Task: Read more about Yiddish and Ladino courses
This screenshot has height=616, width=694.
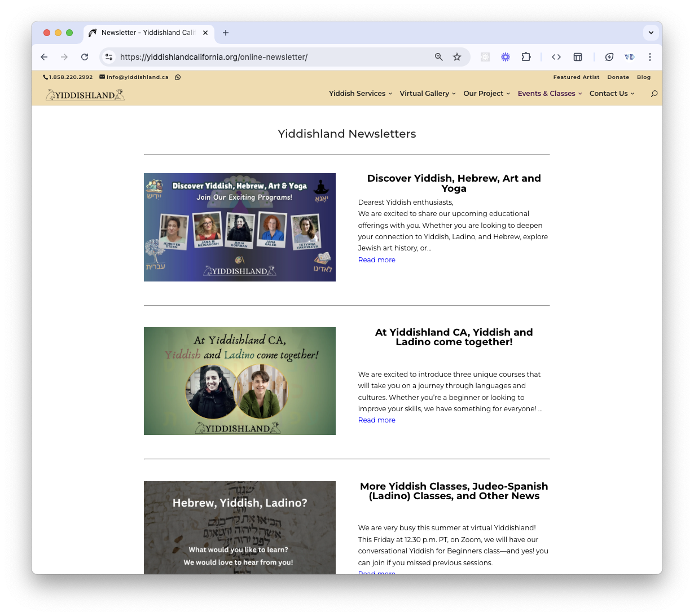Action: coord(377,420)
